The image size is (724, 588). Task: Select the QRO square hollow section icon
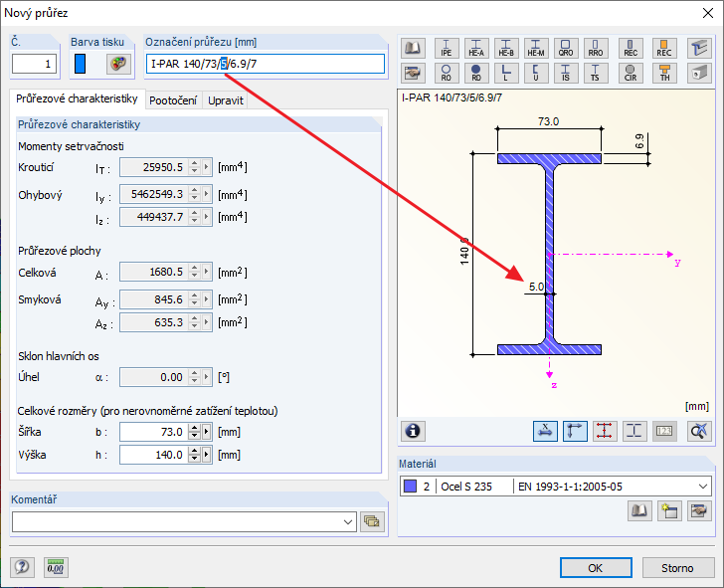coord(566,48)
